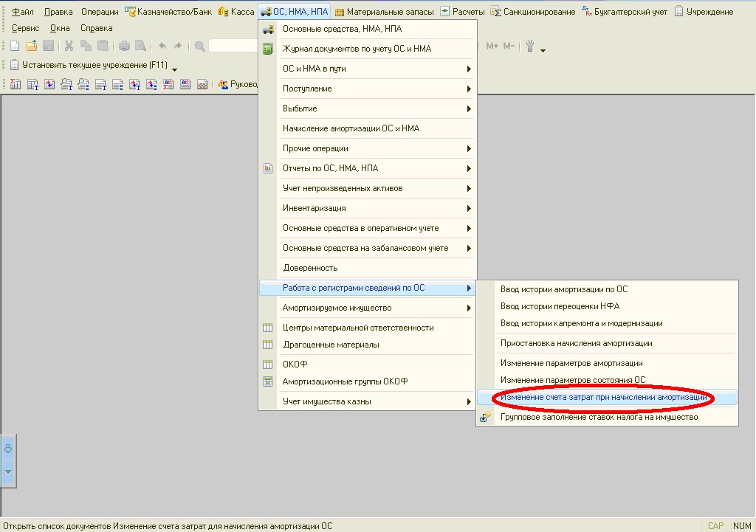Select Ввод истории амортизации по ОС

[x=607, y=289]
